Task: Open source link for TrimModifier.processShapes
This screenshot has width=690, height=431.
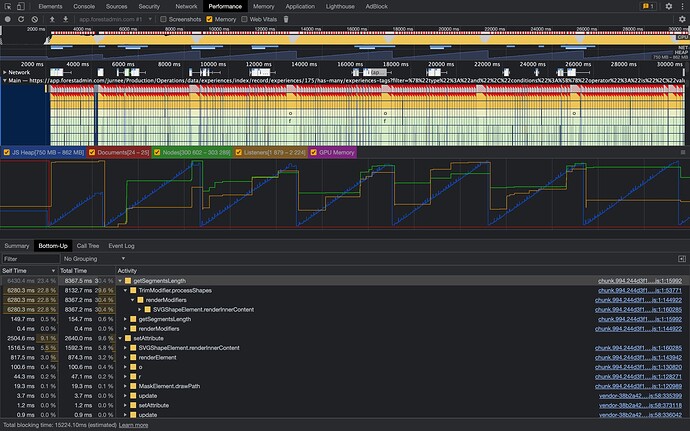Action: 640,291
